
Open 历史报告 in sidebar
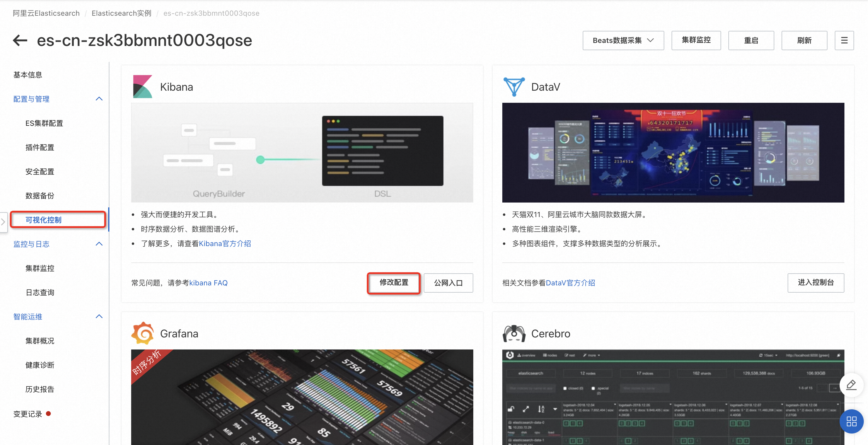(x=40, y=389)
